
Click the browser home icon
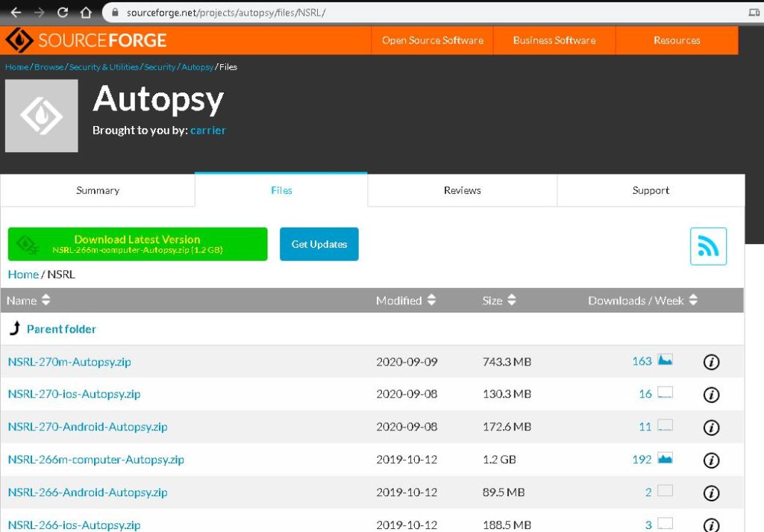coord(86,13)
